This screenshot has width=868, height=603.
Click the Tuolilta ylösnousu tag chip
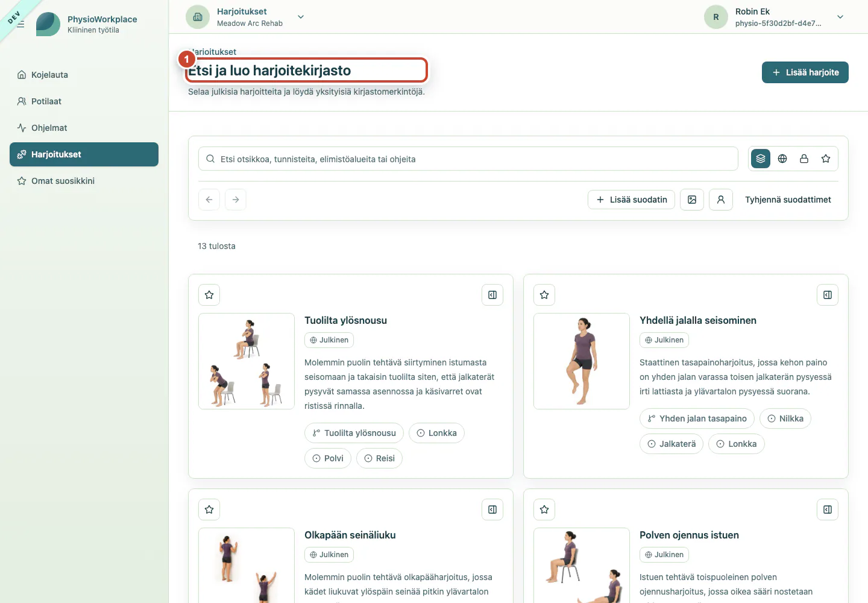354,433
